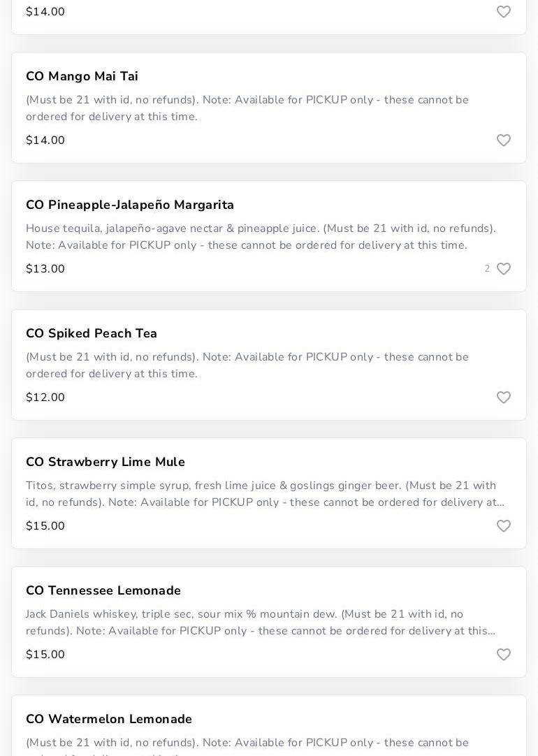Select CO Watermelon Lemonade title
The image size is (538, 756).
pos(109,719)
